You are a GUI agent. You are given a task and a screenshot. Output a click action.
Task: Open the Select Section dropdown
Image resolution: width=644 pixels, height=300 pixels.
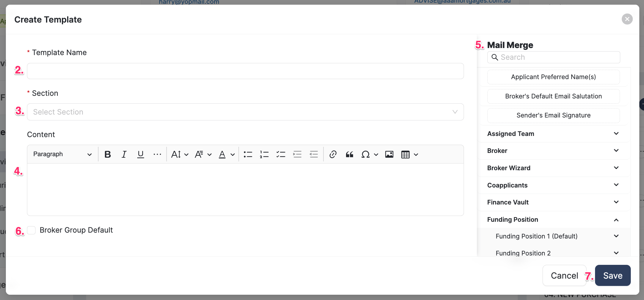point(245,112)
